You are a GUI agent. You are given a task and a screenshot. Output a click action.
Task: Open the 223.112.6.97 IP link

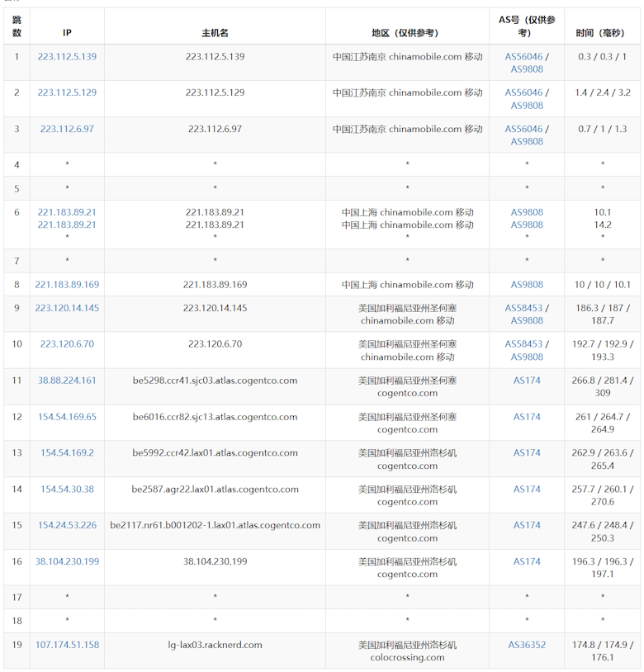coord(67,129)
